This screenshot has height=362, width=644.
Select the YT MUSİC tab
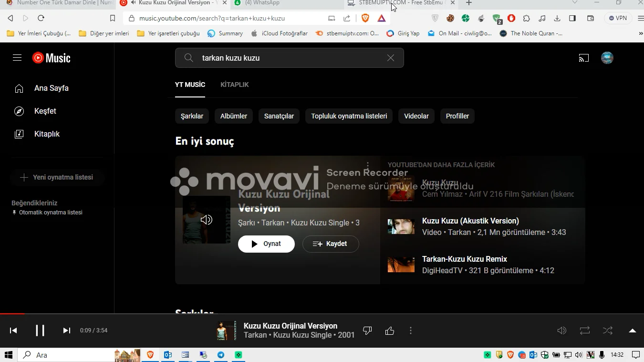coord(190,85)
